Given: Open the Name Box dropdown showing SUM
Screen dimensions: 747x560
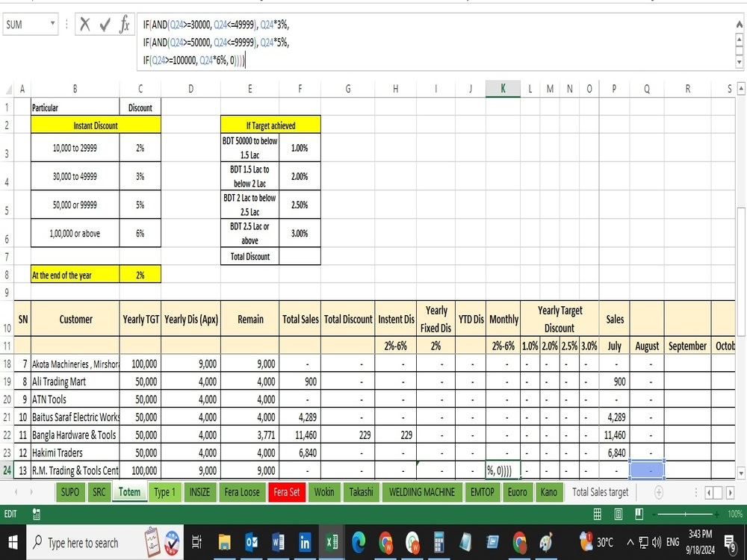Looking at the screenshot, I should 52,23.
